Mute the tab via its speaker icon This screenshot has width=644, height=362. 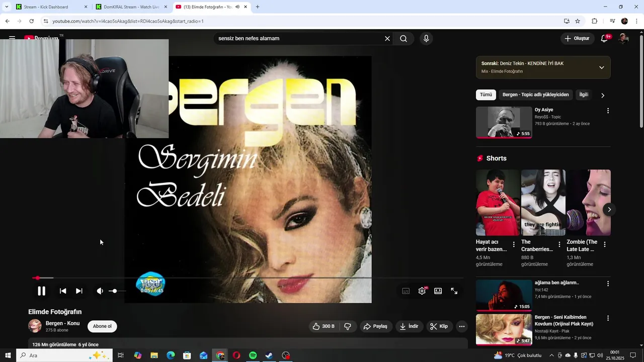(x=237, y=7)
